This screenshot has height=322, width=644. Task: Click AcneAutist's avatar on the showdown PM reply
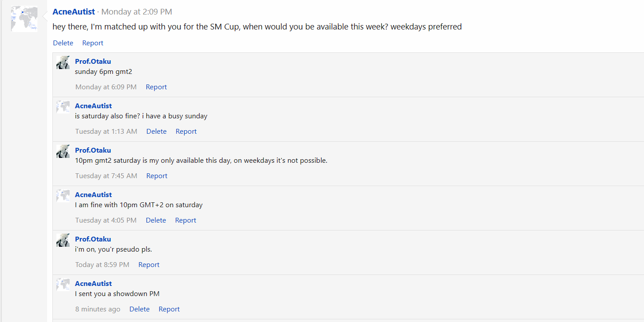63,284
